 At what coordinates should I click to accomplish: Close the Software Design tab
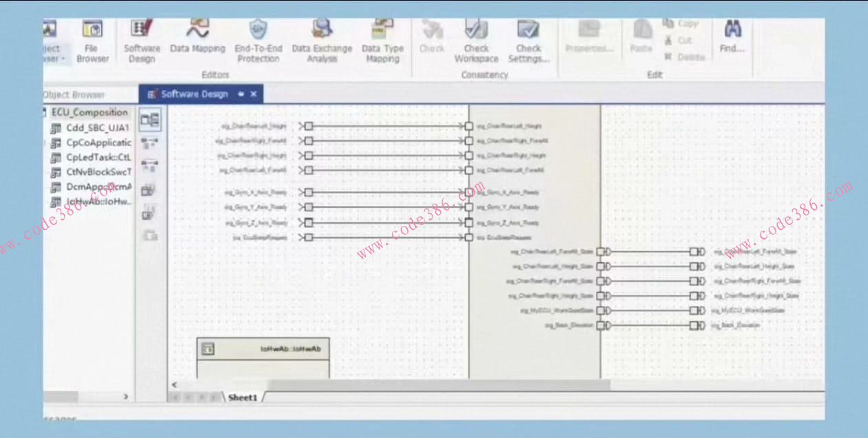point(254,94)
